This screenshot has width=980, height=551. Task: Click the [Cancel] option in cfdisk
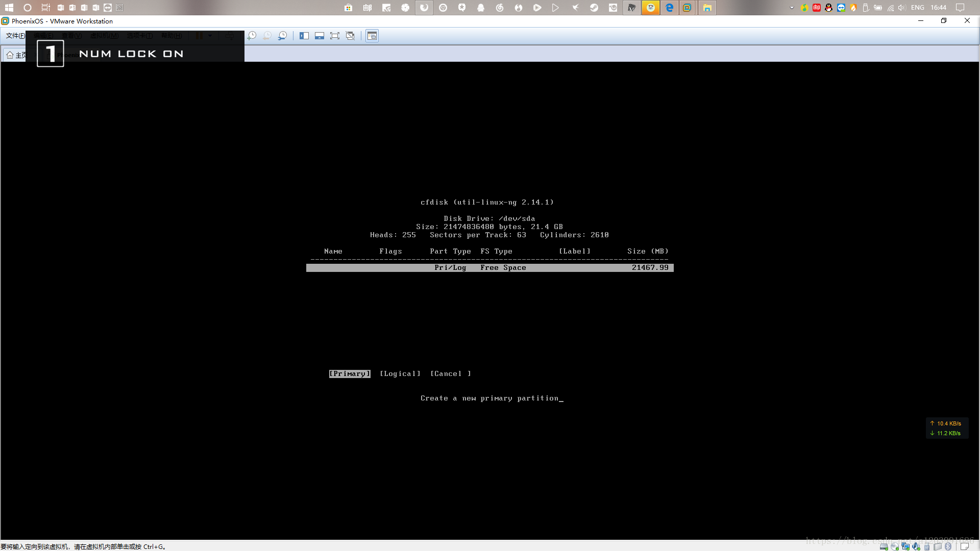pyautogui.click(x=451, y=374)
